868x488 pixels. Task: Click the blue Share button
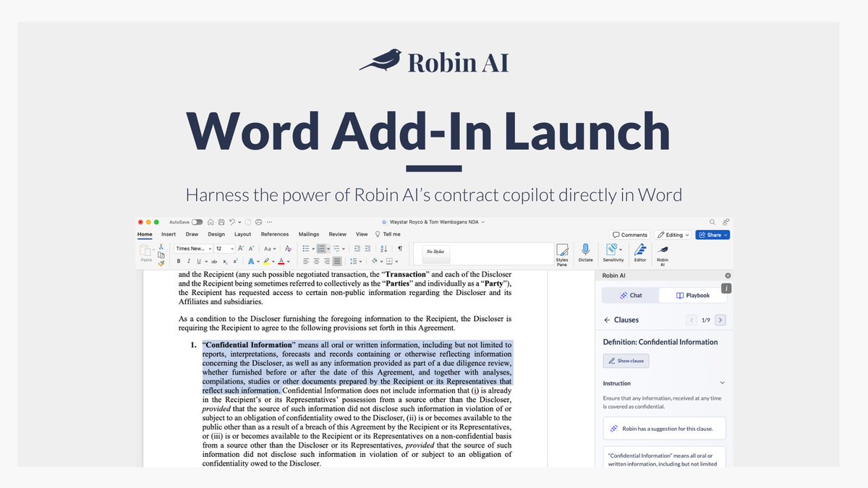[x=712, y=234]
